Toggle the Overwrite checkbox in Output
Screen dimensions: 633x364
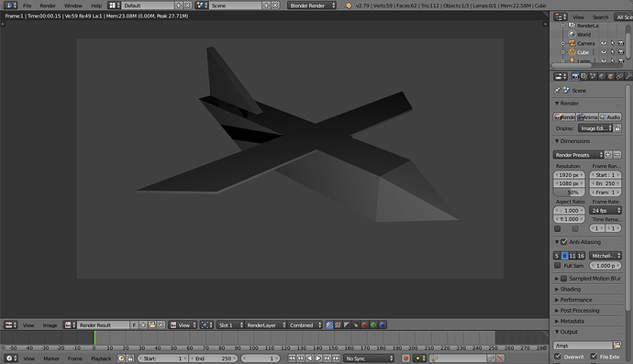click(558, 357)
